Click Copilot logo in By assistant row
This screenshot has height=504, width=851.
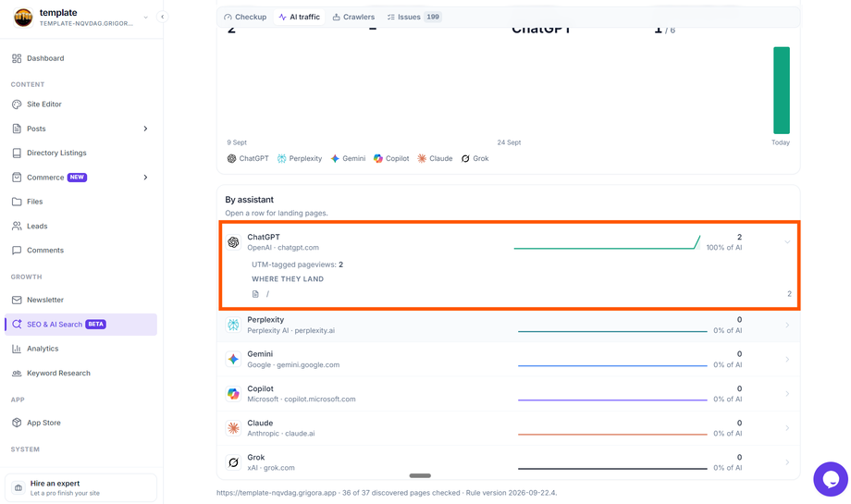click(233, 393)
